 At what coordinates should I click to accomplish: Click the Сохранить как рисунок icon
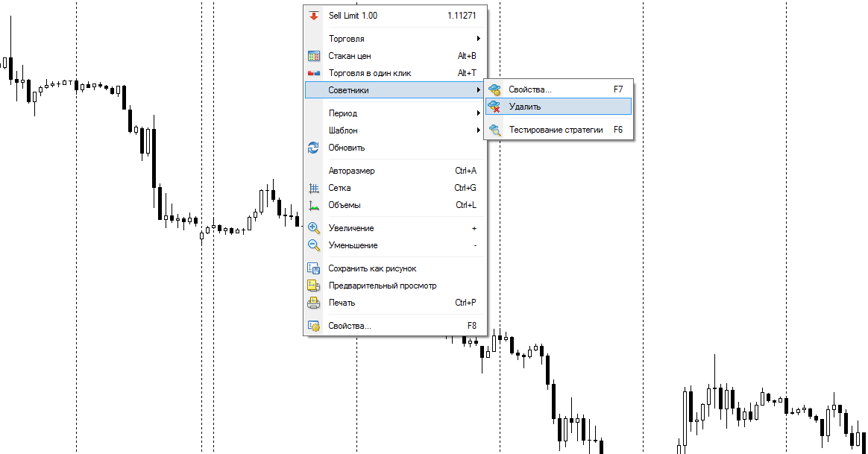coord(314,268)
